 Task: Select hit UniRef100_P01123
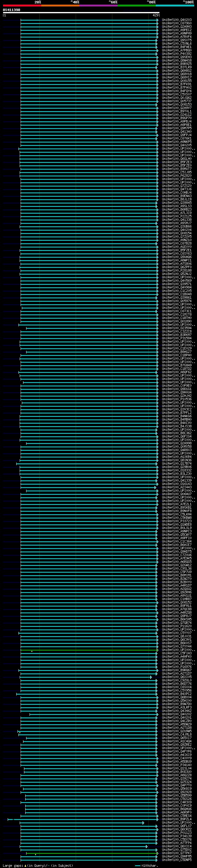click(x=177, y=833)
